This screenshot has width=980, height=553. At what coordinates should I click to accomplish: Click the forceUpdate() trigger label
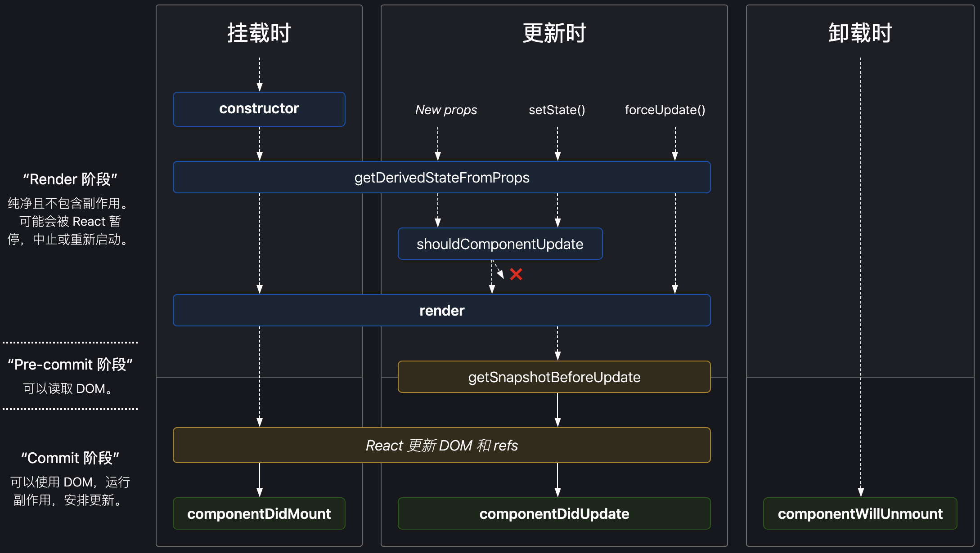pyautogui.click(x=665, y=110)
